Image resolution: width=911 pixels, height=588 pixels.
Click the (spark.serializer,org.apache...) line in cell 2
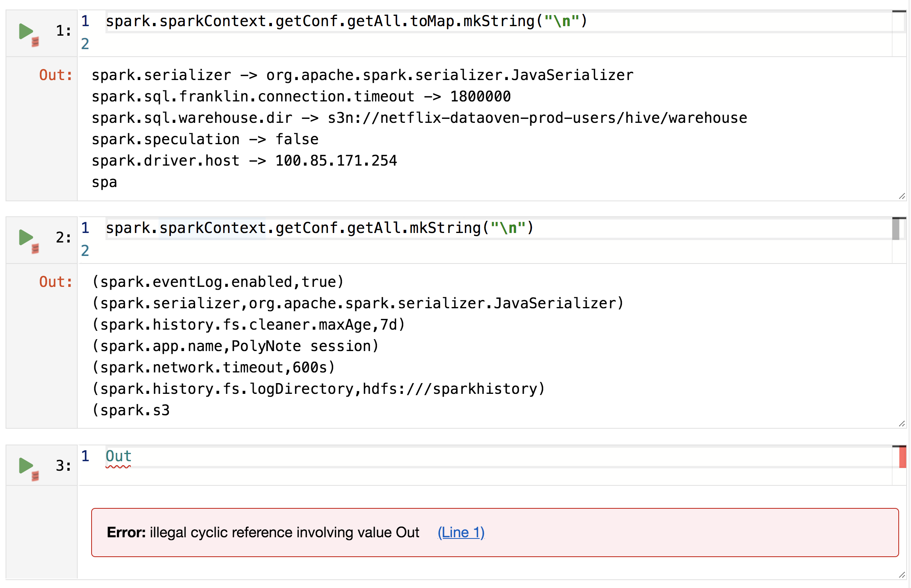click(x=358, y=303)
